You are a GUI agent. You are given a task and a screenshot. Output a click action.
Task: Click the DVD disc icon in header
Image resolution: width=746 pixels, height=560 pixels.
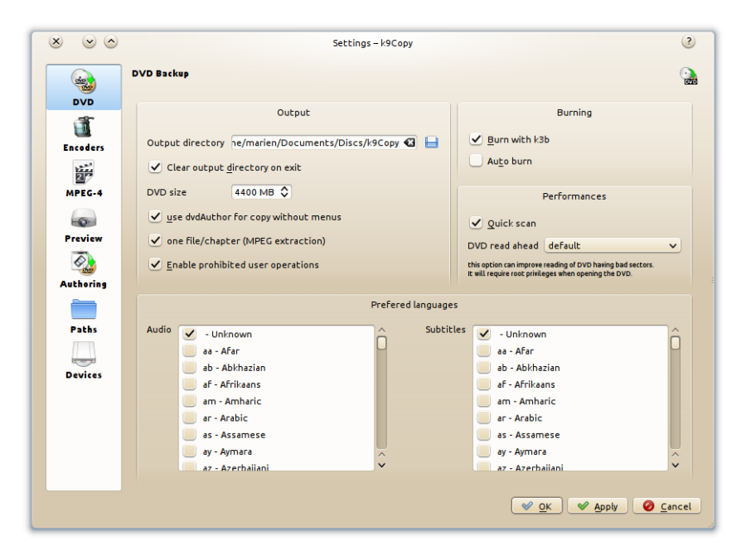pos(689,75)
